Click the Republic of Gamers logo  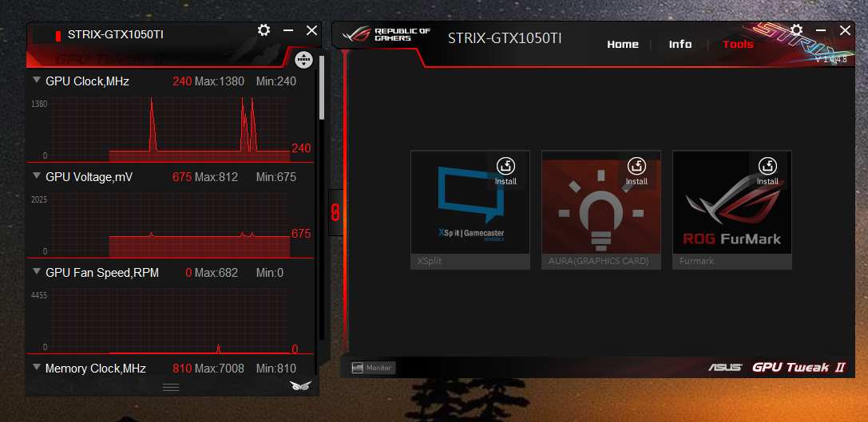tap(386, 35)
